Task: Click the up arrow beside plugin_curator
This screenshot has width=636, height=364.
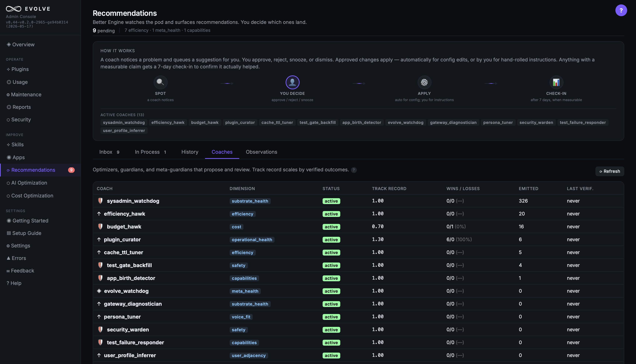Action: click(x=99, y=240)
